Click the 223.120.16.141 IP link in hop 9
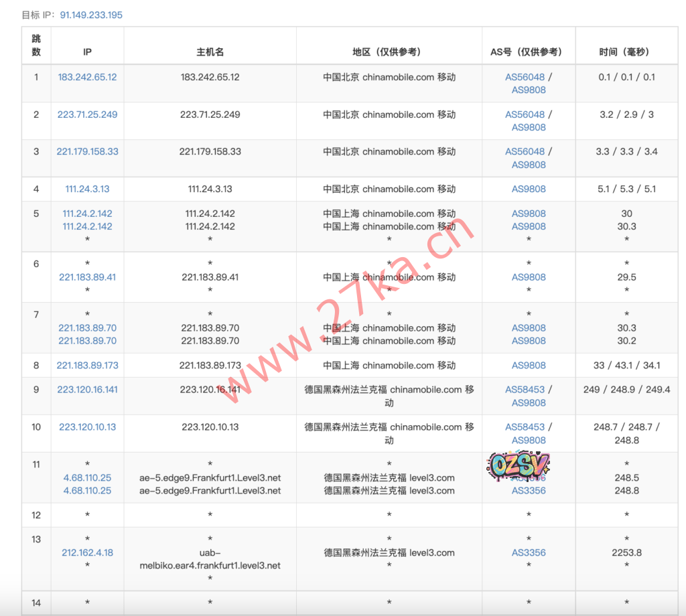The image size is (686, 616). [87, 390]
